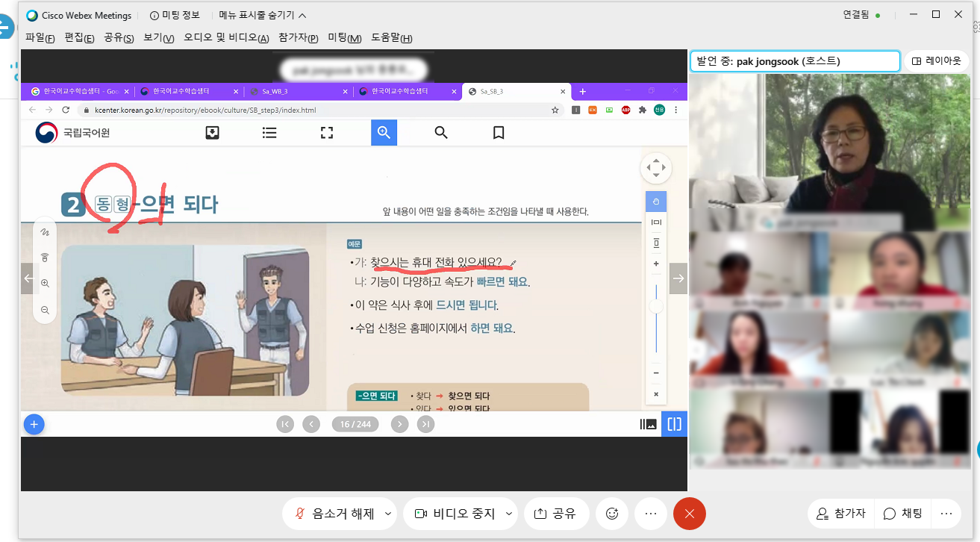Click the 연결됨 connection status
This screenshot has height=542, width=980.
(862, 15)
